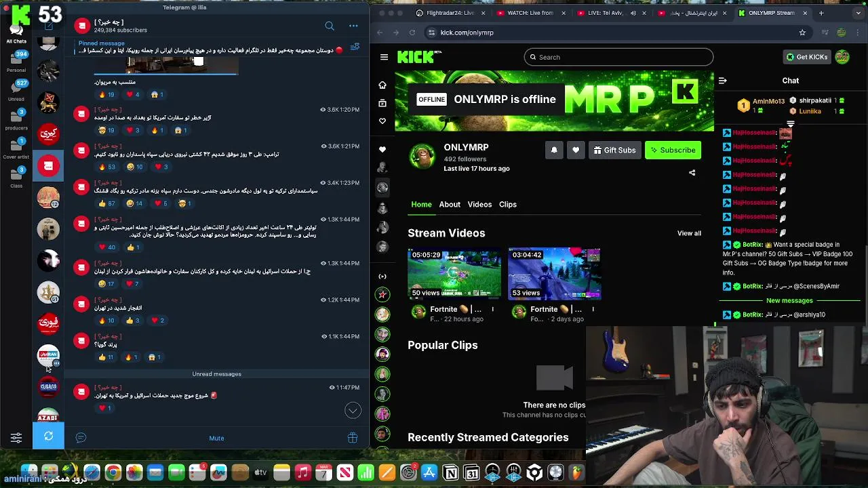The image size is (868, 488).
Task: Open the Unread folder in Telegram
Action: tap(16, 90)
